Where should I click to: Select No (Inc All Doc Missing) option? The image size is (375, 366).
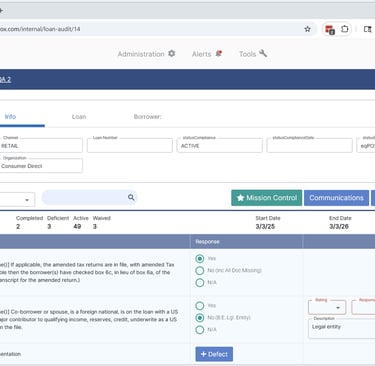coord(200,270)
